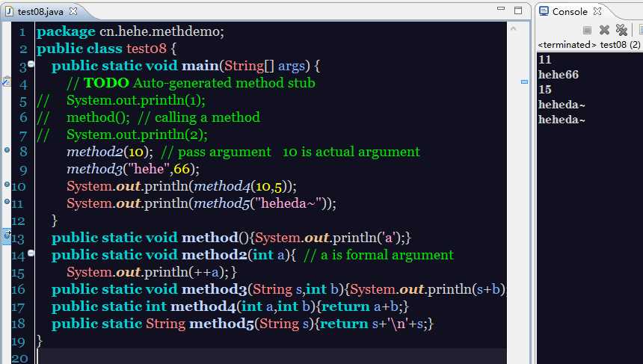Screen dimensions: 643x364
Task: Click the Console view monitor icon
Action: point(544,11)
